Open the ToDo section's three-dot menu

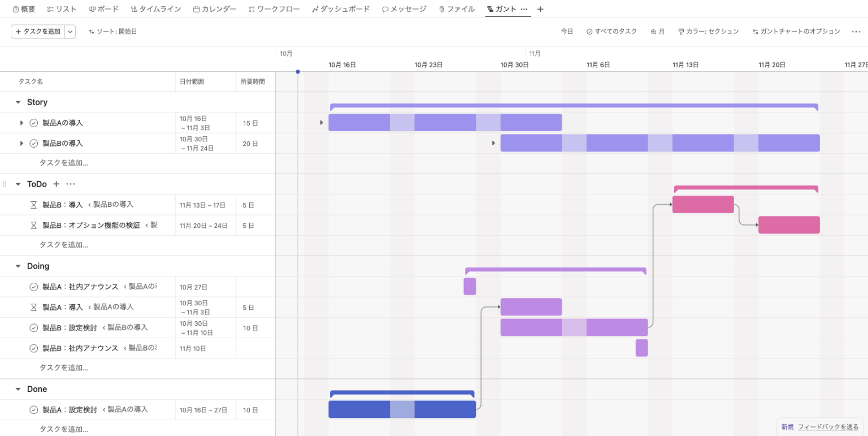click(x=71, y=184)
